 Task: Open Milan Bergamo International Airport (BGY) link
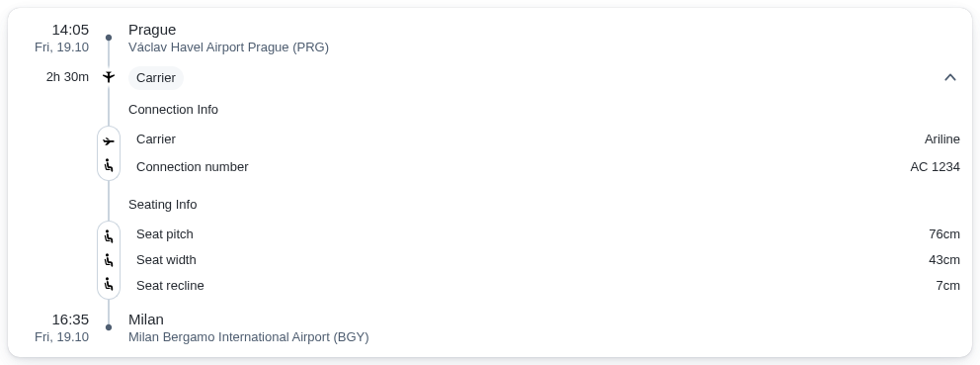(x=249, y=337)
